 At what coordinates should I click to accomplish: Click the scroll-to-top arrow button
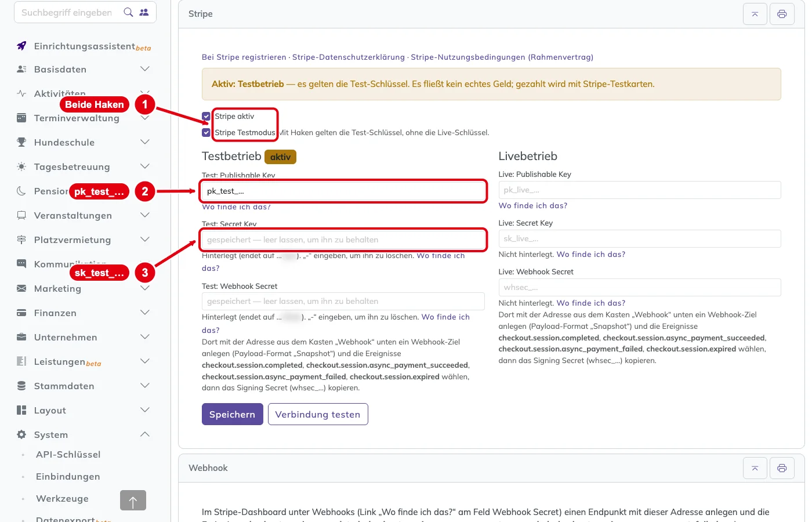(x=133, y=501)
